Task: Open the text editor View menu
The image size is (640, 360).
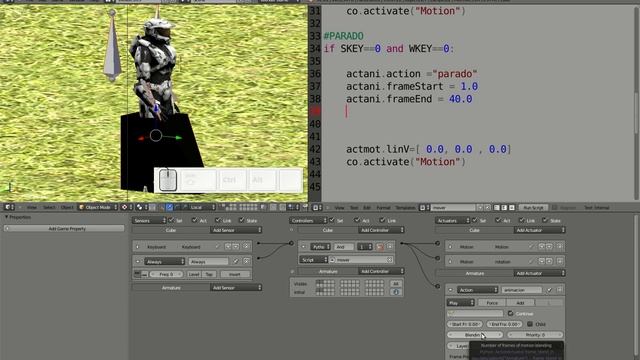Action: [339, 207]
